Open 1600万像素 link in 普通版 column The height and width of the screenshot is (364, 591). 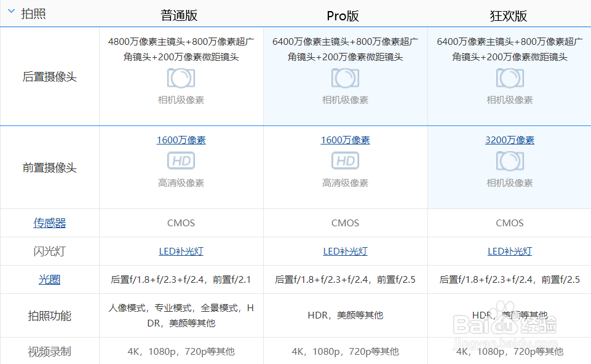181,140
